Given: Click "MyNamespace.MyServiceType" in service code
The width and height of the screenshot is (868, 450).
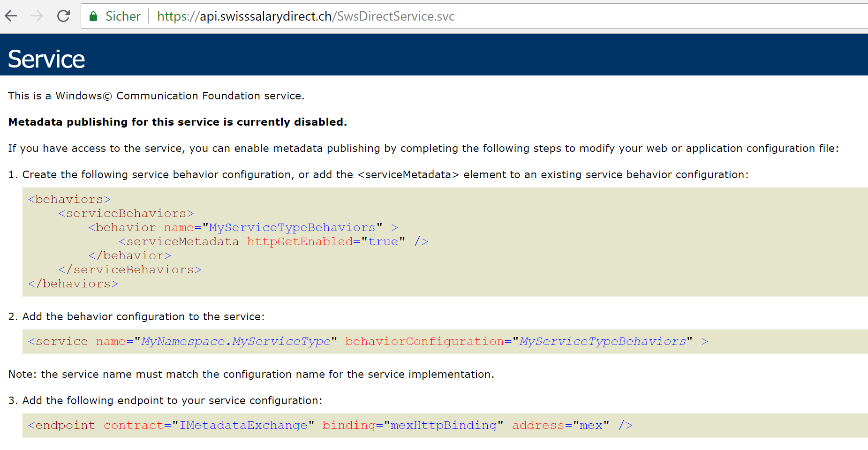Looking at the screenshot, I should click(236, 341).
